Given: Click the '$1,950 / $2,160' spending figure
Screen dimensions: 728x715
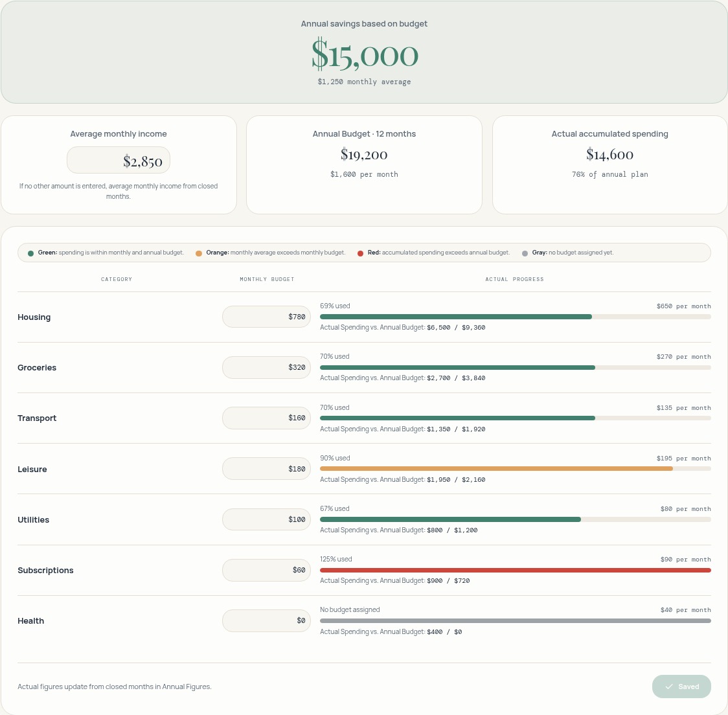Looking at the screenshot, I should click(x=456, y=480).
